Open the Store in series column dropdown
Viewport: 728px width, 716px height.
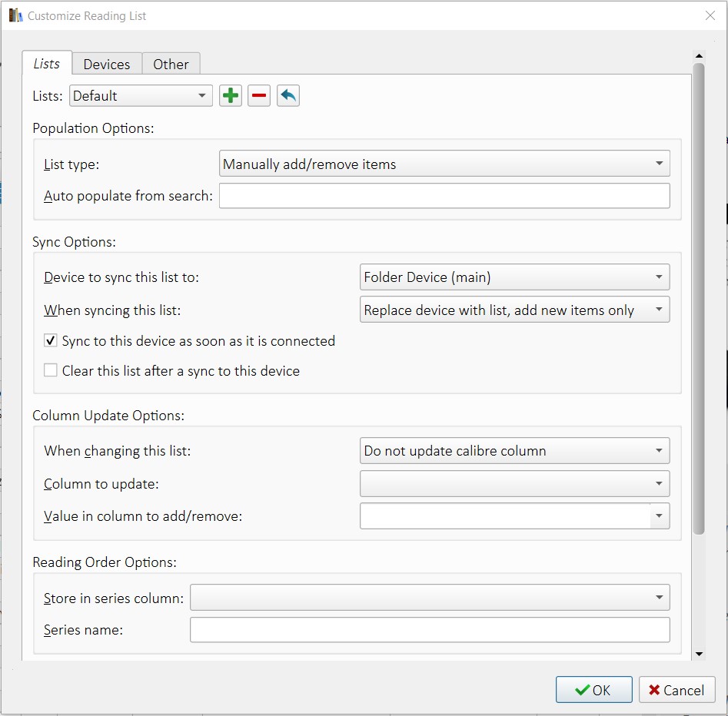click(430, 598)
